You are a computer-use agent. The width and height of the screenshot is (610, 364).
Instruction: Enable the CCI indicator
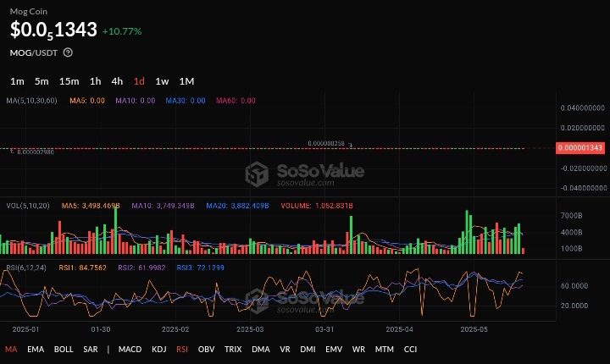[410, 349]
